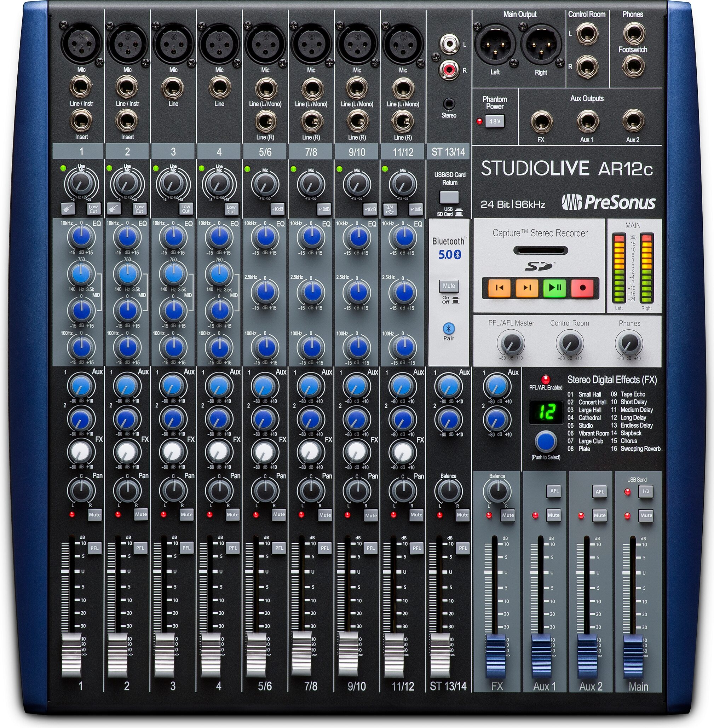Mute the FX return channel
Screen dimensions: 714x728
pos(508,515)
